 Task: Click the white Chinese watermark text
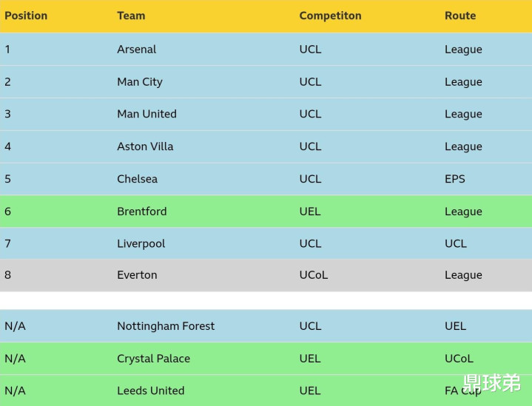(x=492, y=382)
